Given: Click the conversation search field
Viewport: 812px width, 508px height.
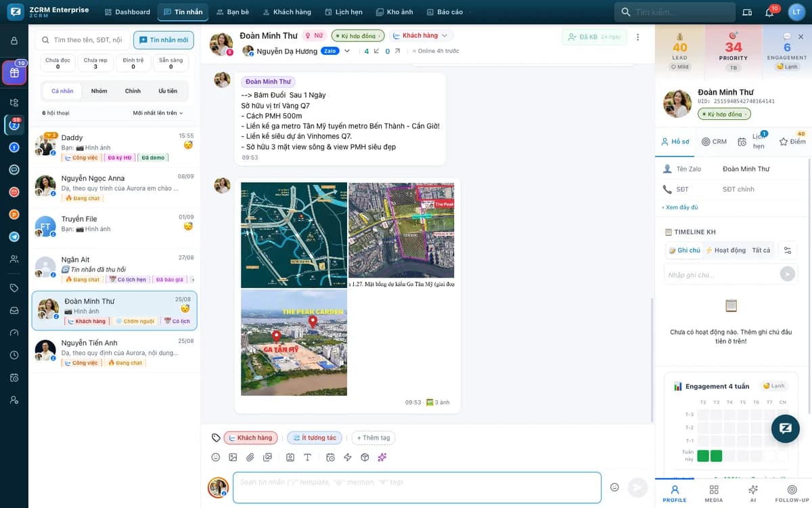Looking at the screenshot, I should coord(83,40).
